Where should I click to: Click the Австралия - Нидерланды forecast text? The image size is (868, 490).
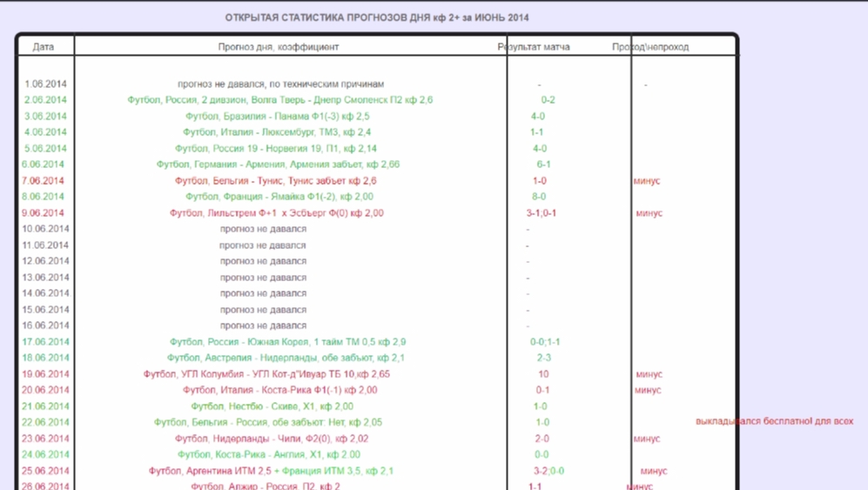(286, 358)
